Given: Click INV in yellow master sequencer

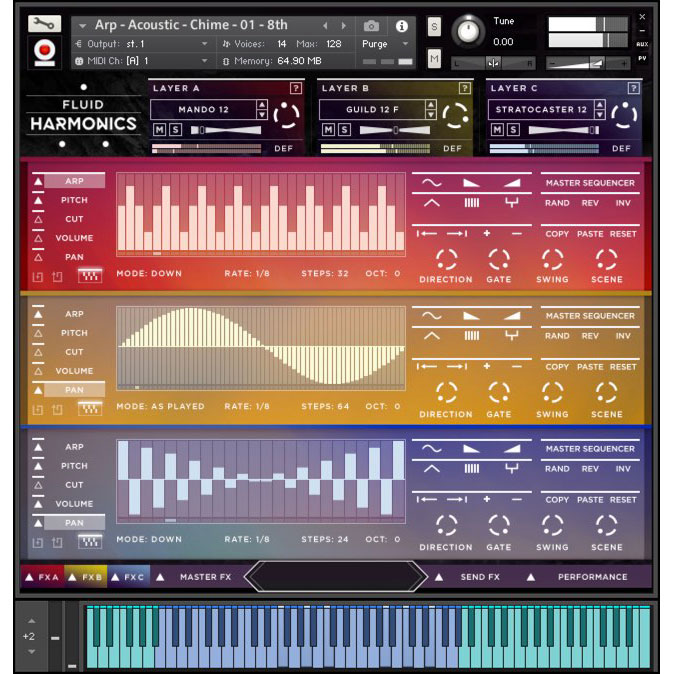Looking at the screenshot, I should [x=623, y=336].
